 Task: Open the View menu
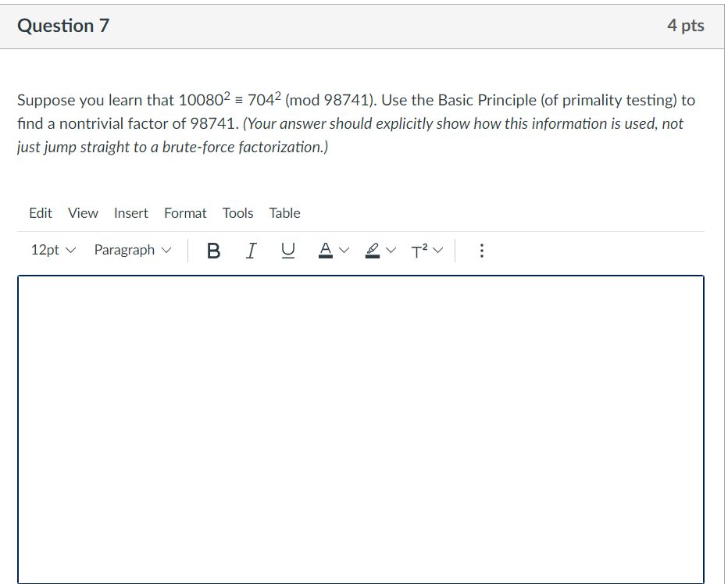(x=83, y=213)
